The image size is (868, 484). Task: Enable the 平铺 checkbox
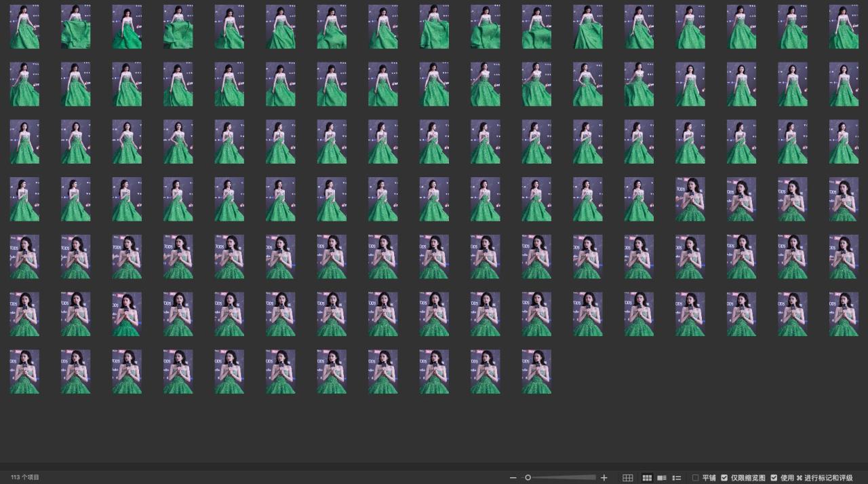click(x=696, y=478)
